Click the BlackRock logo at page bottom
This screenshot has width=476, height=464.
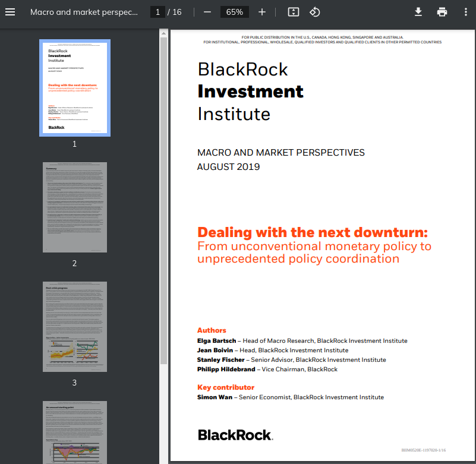pos(235,435)
